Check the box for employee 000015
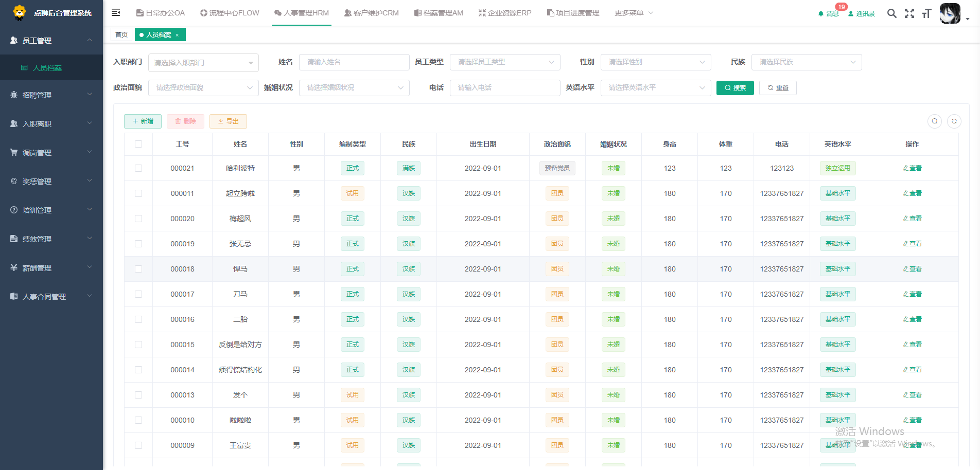 [x=138, y=345]
